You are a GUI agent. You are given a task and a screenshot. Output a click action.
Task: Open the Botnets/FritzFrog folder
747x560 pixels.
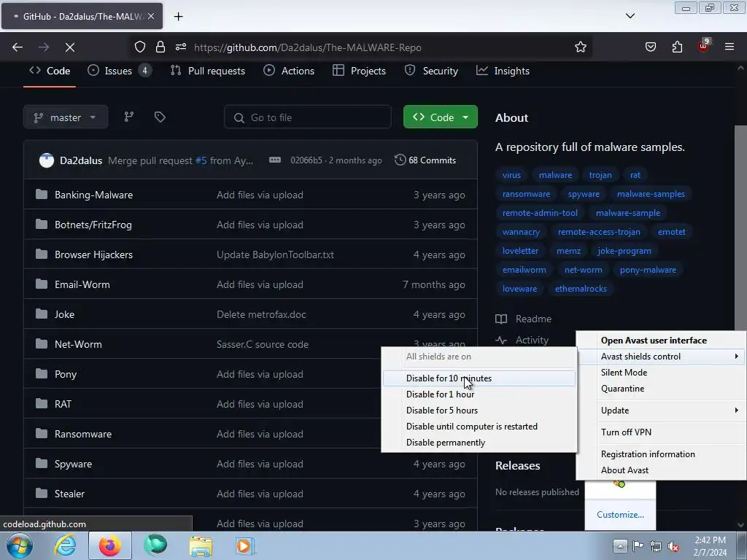(x=93, y=225)
